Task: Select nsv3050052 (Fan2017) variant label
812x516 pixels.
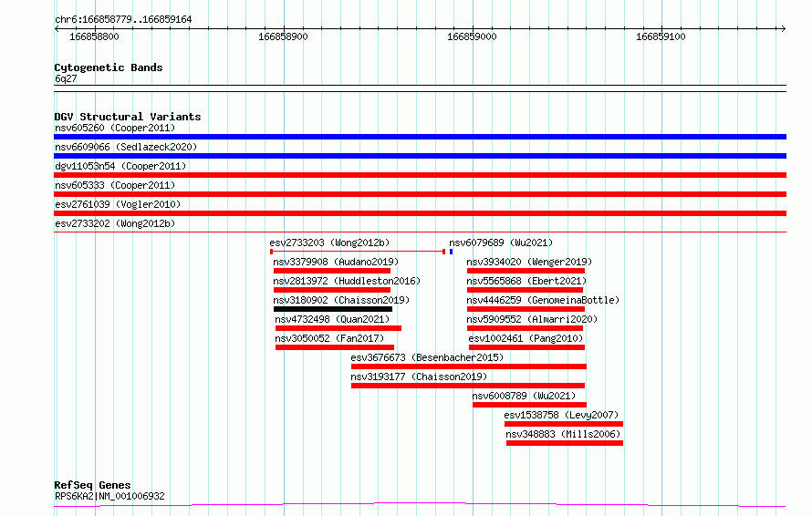Action: click(x=329, y=338)
